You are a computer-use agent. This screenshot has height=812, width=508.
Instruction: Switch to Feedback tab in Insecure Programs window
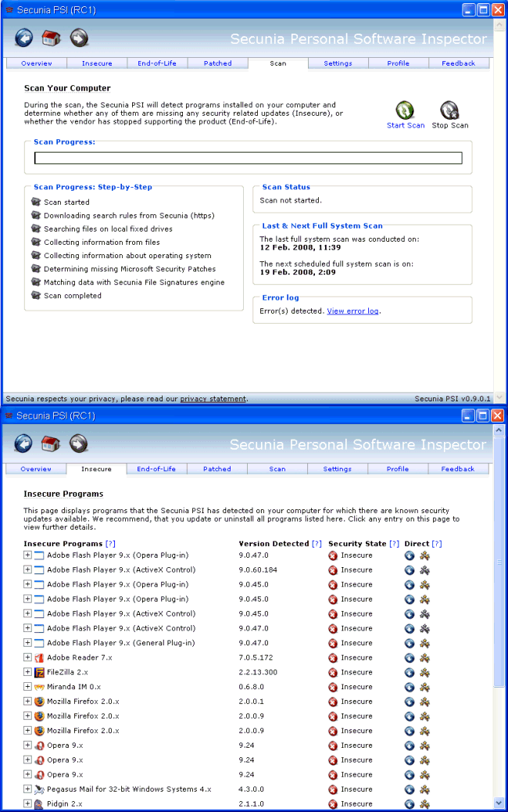pos(458,469)
